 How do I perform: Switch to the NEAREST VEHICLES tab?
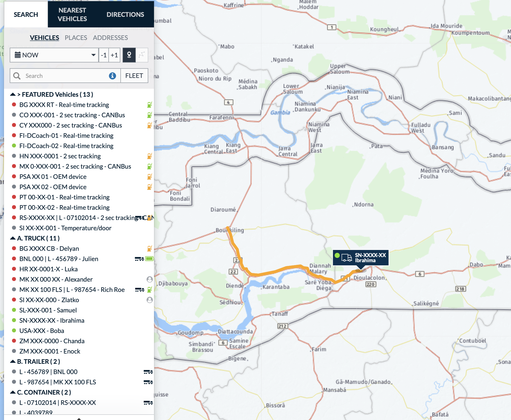click(x=72, y=14)
